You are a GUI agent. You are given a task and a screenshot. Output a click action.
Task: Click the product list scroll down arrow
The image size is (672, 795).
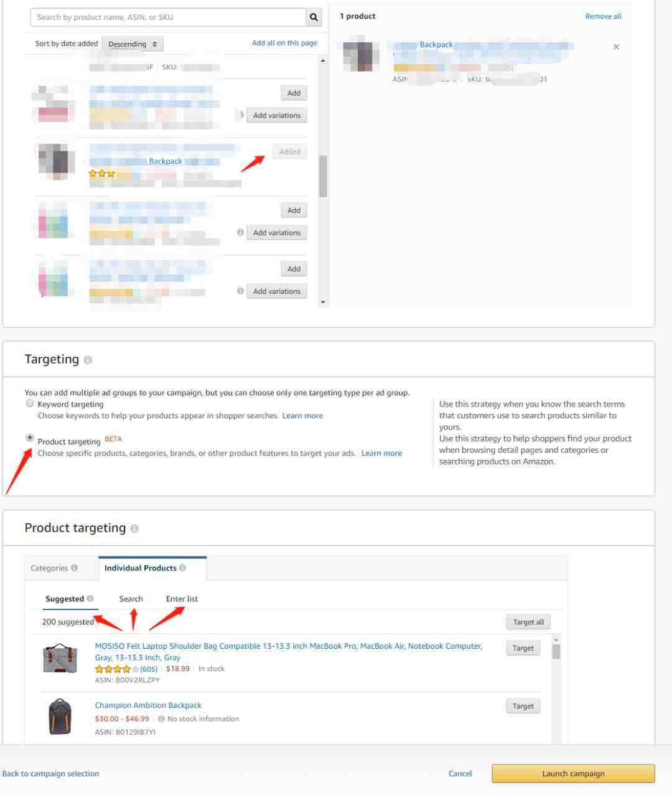pos(322,302)
